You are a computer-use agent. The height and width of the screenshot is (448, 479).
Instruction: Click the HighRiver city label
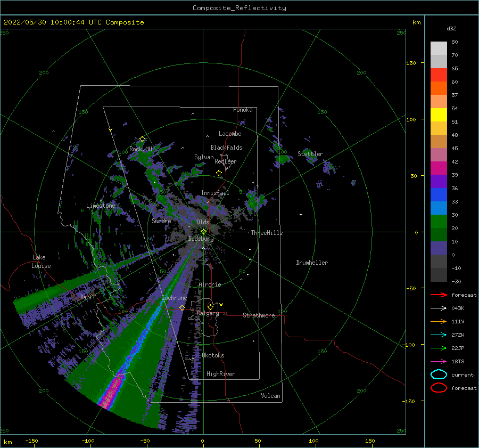(x=221, y=374)
